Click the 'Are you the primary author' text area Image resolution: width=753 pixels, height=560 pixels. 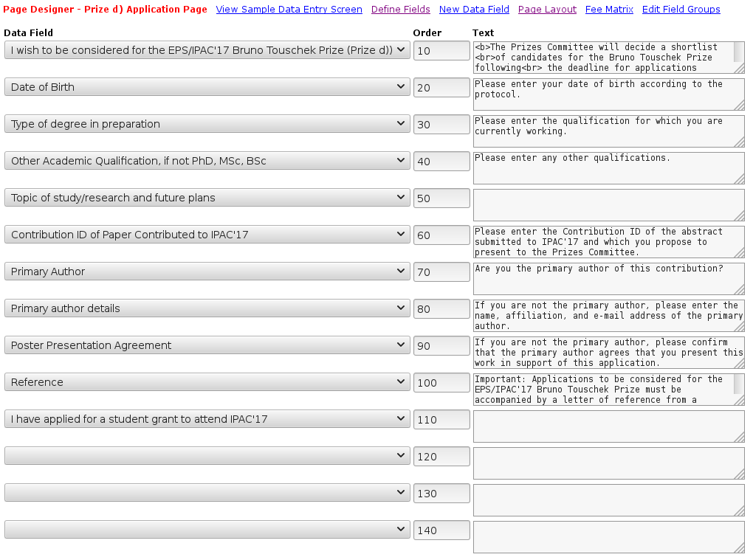point(609,279)
